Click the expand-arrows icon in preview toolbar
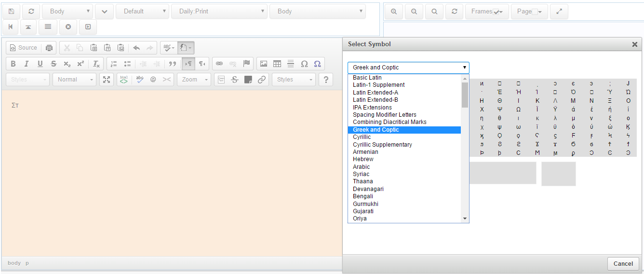Image resolution: width=644 pixels, height=274 pixels. pos(559,12)
